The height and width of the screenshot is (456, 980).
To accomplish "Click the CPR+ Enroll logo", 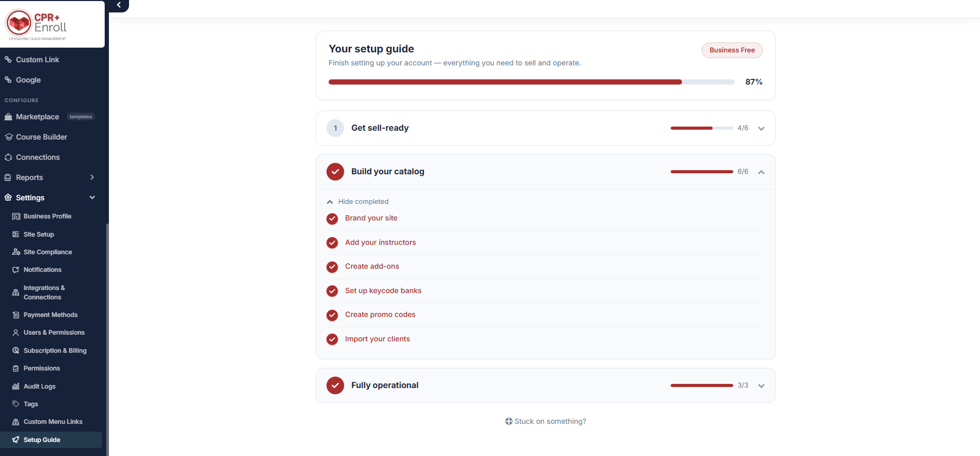I will [x=37, y=24].
